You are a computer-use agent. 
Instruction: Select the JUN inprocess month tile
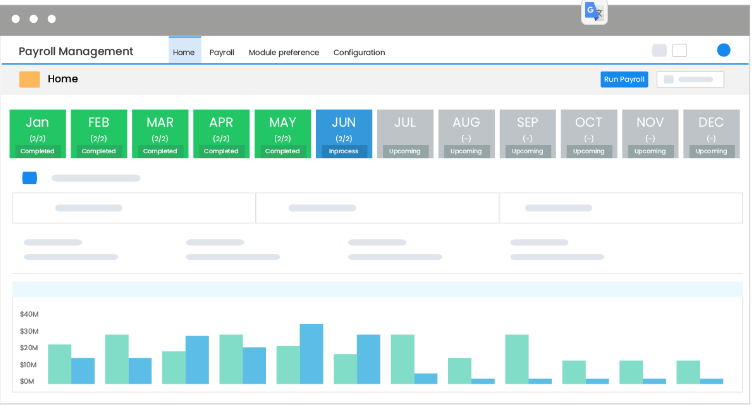tap(344, 134)
